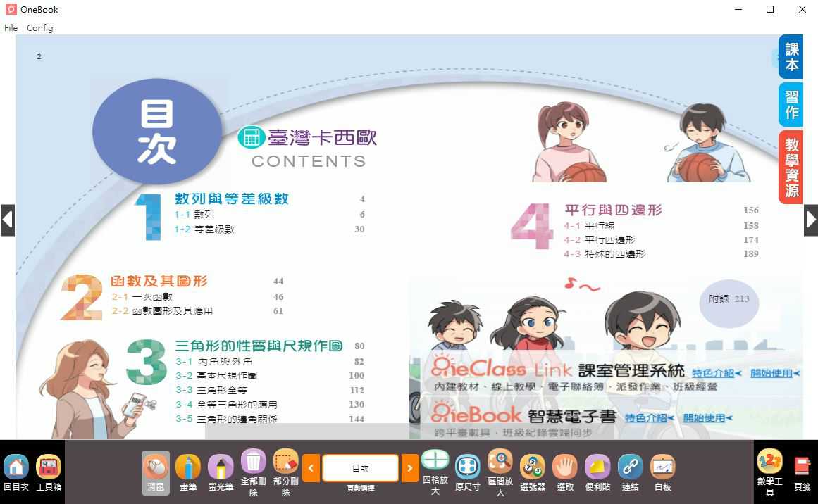Open the 連結 link tool
The image size is (818, 504).
[x=630, y=473]
